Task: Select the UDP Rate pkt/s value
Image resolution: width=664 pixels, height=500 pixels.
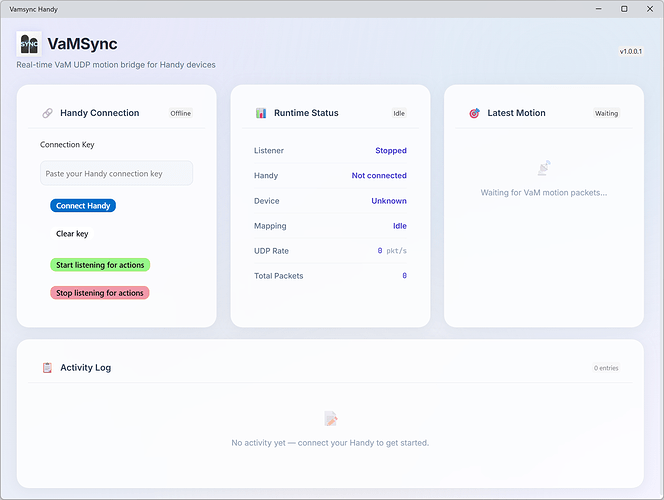Action: click(392, 251)
